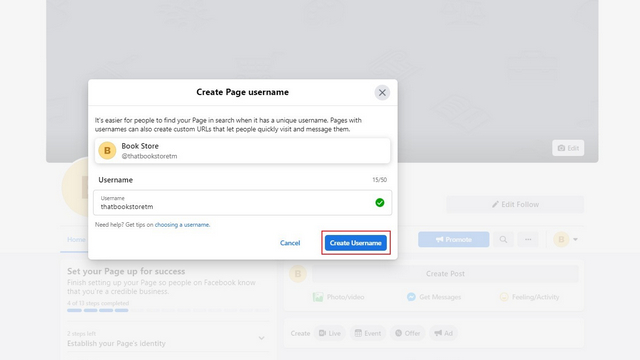Click the B avatar beside Create Post
This screenshot has height=360, width=640.
pyautogui.click(x=298, y=273)
